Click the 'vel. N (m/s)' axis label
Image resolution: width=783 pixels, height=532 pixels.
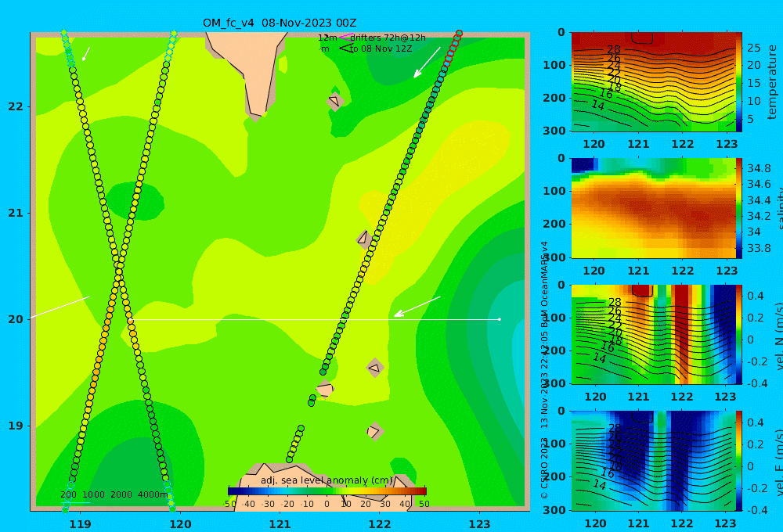(778, 336)
